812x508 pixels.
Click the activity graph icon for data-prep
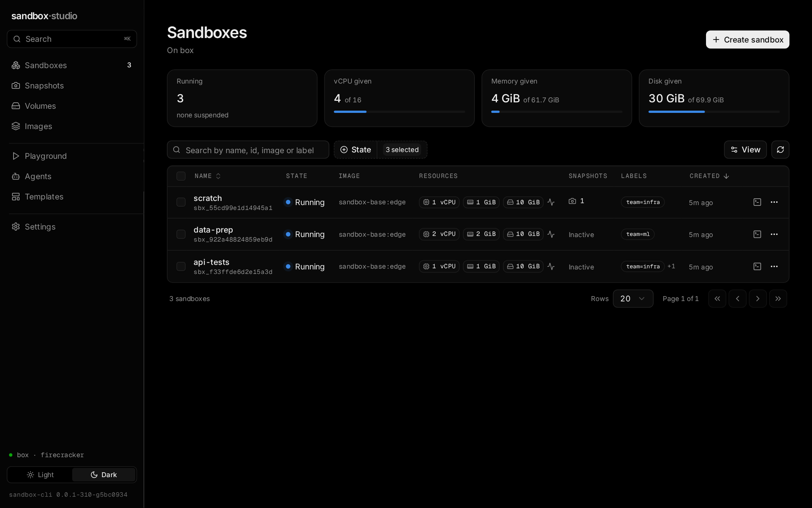tap(551, 234)
